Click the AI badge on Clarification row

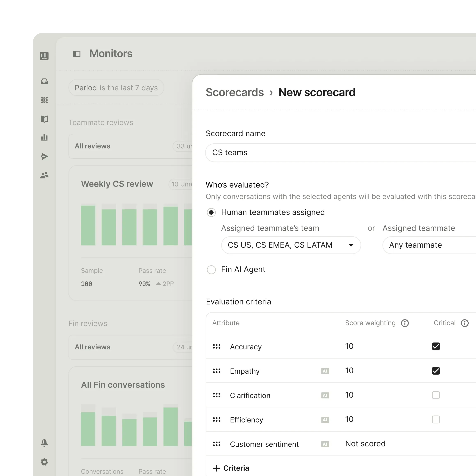(325, 395)
